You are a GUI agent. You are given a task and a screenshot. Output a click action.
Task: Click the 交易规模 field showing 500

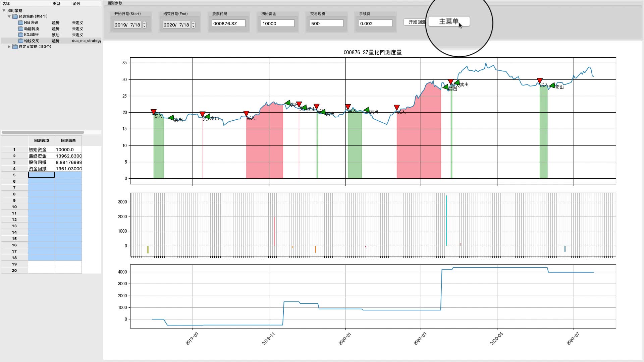[x=326, y=23]
